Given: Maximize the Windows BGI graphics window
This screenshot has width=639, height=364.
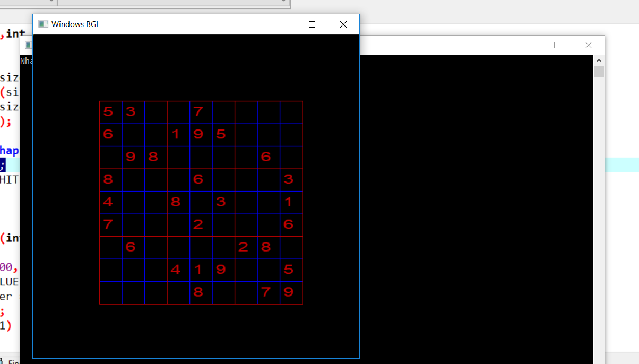Looking at the screenshot, I should click(312, 24).
